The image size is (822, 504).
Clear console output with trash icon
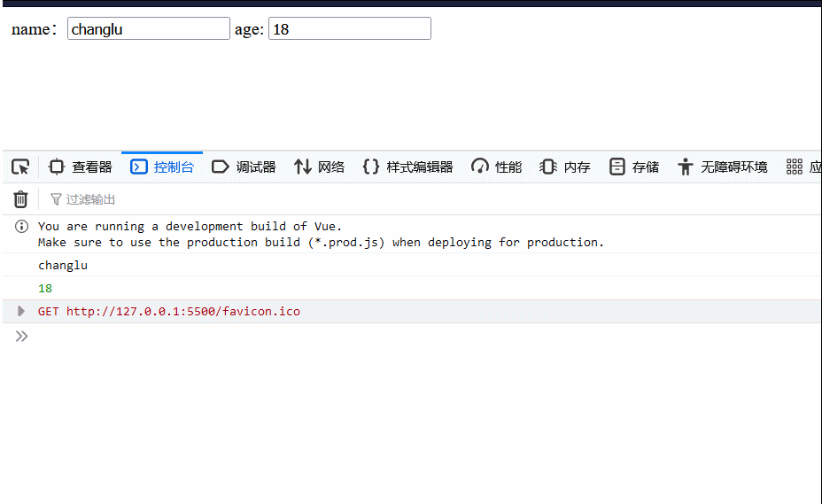click(x=20, y=199)
